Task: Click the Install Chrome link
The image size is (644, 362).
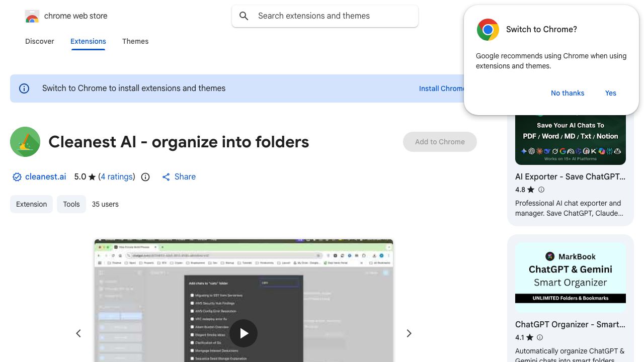Action: (441, 88)
